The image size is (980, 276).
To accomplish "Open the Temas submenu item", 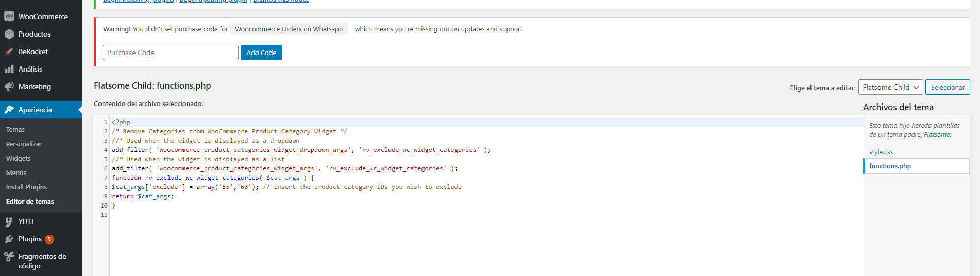I will pos(15,129).
